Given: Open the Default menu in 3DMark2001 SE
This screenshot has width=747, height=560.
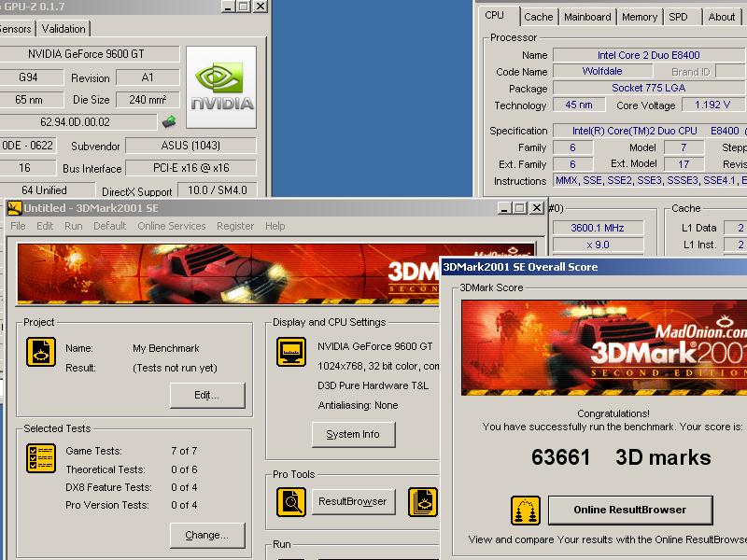Looking at the screenshot, I should click(109, 226).
